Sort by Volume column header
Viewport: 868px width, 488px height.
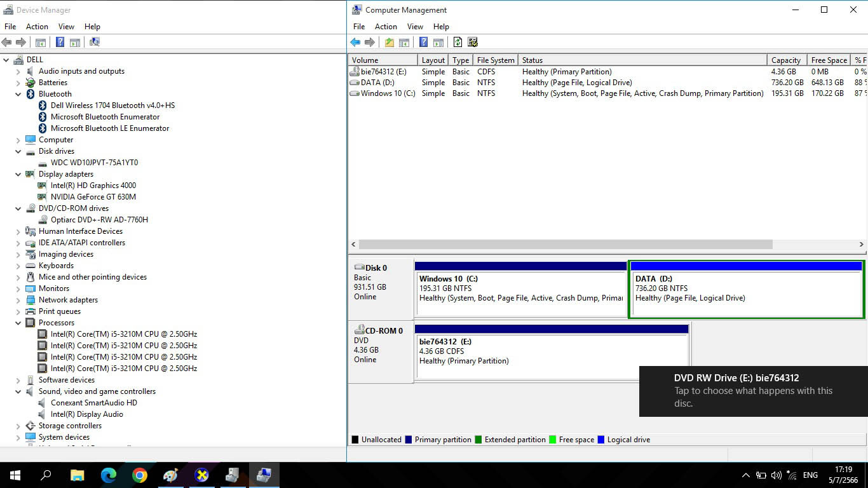[x=383, y=60]
